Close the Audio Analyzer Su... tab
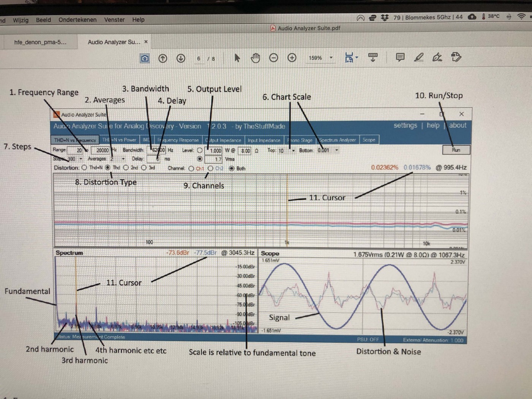The image size is (532, 399). (146, 42)
